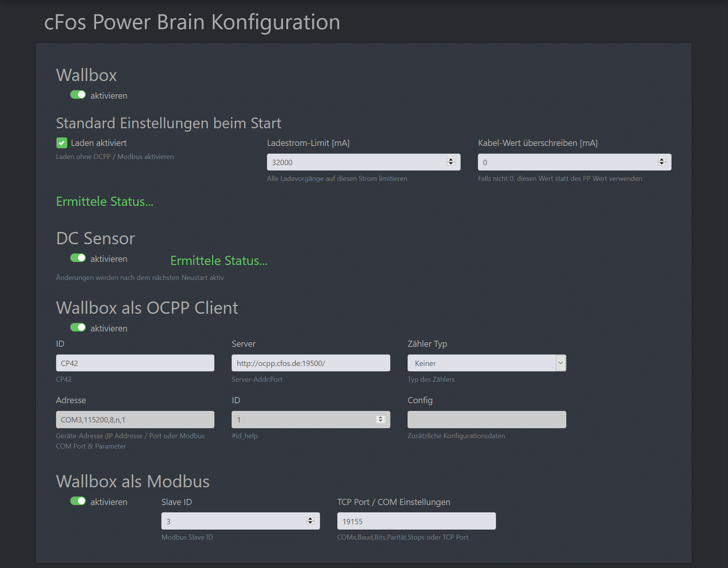Click the 'DC Sensor' heading
This screenshot has width=728, height=568.
pyautogui.click(x=95, y=238)
